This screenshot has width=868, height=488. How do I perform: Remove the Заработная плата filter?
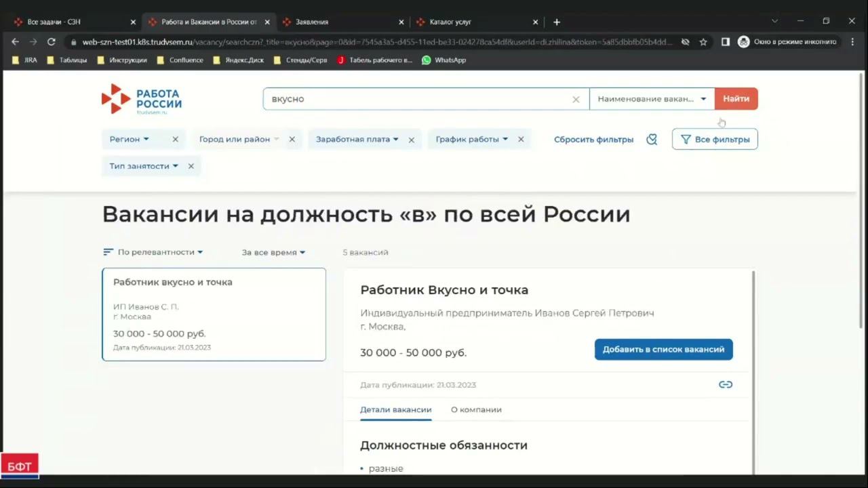[411, 140]
